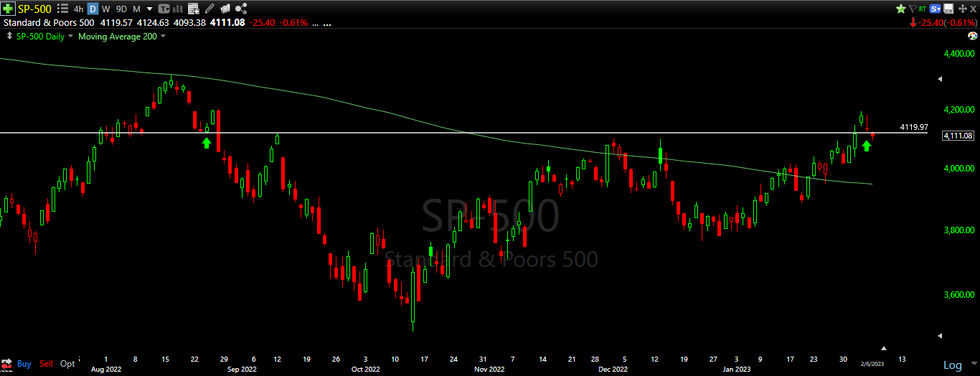Click the small left triangle near bottom of price axis
This screenshot has width=980, height=376.
(941, 334)
